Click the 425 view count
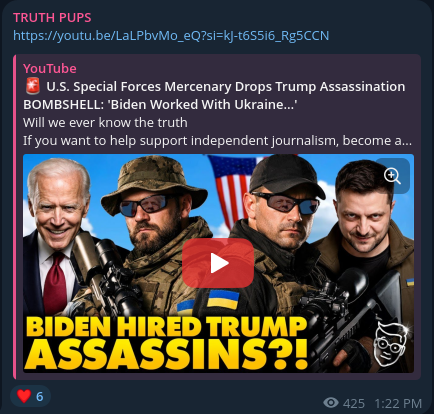 354,404
